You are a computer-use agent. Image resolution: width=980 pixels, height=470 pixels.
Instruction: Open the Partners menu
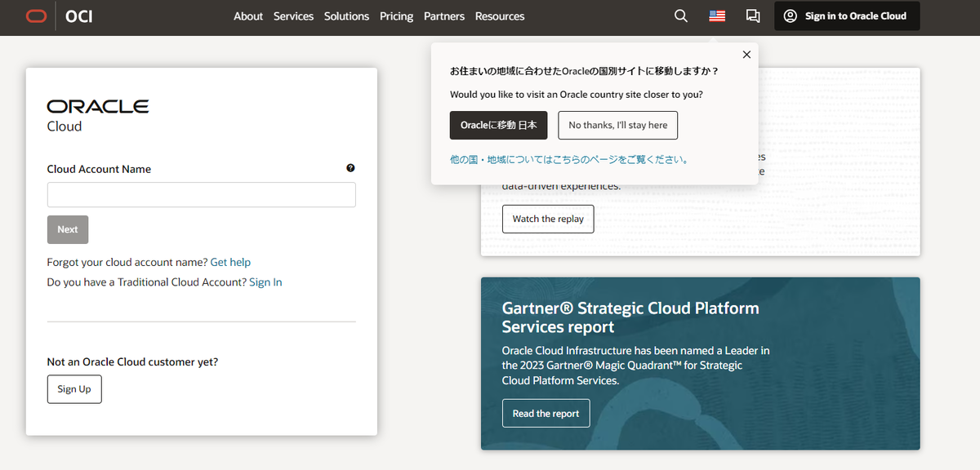coord(443,16)
